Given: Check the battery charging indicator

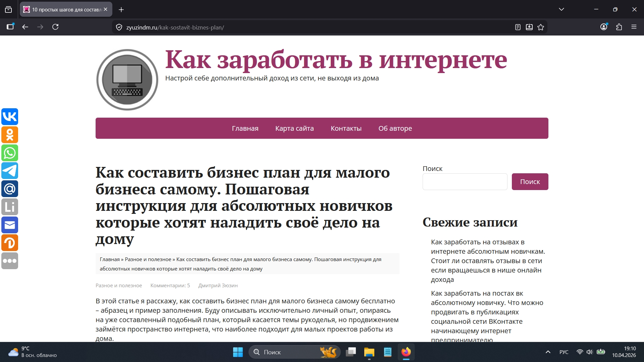Looking at the screenshot, I should click(x=600, y=352).
